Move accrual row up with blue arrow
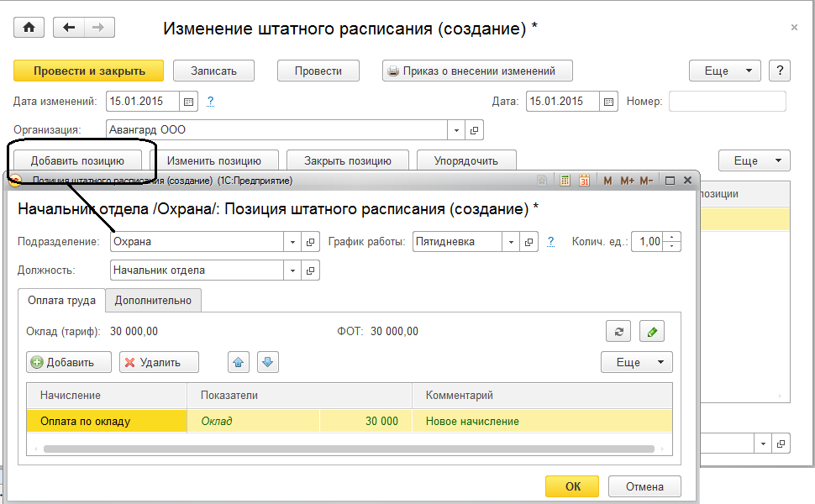Image resolution: width=815 pixels, height=504 pixels. [x=239, y=362]
